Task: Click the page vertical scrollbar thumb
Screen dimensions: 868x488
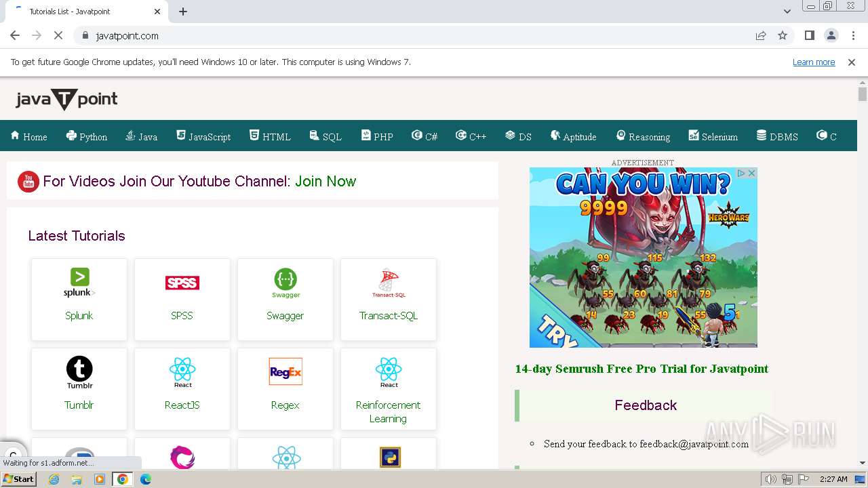Action: (862, 94)
